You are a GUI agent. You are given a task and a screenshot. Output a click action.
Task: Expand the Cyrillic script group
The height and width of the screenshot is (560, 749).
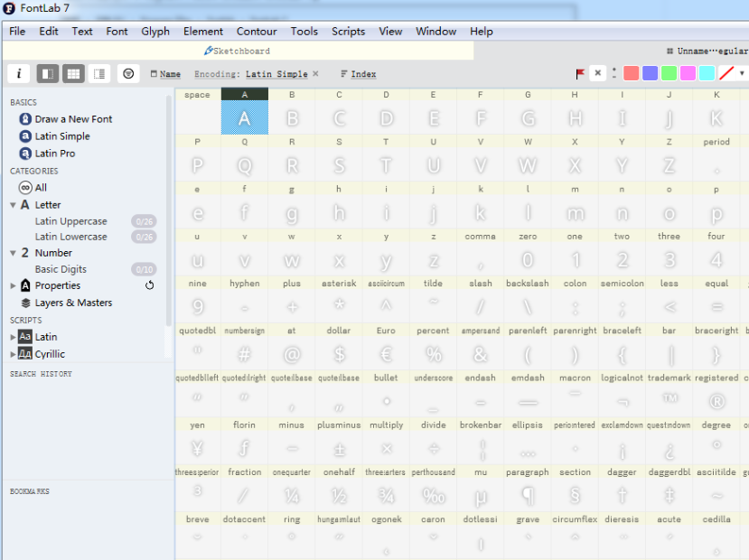point(13,354)
